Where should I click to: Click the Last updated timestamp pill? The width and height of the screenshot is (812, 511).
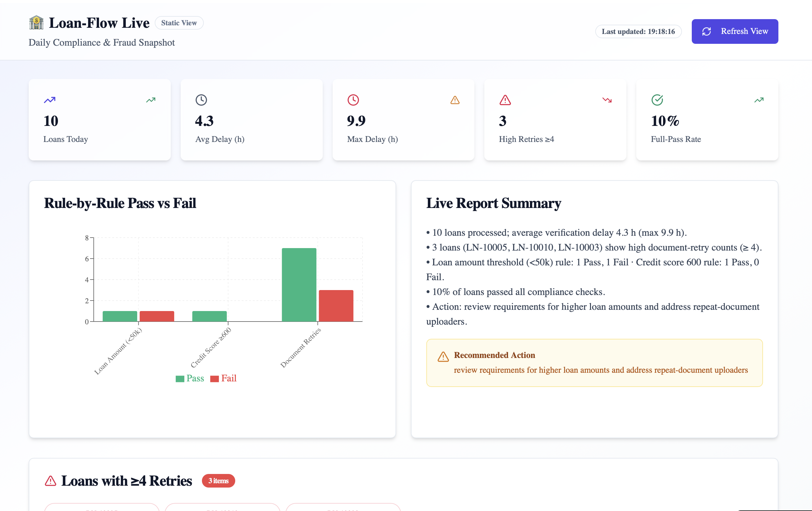pos(638,31)
